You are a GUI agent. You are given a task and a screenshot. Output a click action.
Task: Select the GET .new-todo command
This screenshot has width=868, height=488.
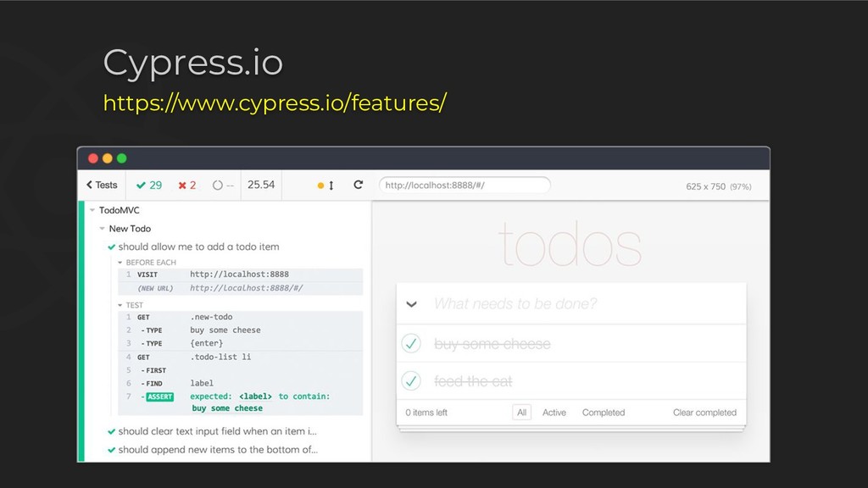coord(240,317)
